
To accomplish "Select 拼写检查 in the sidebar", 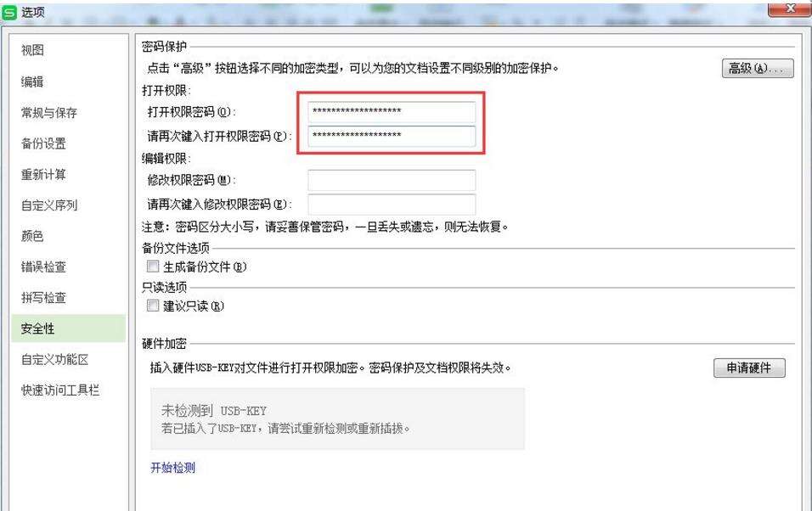I will pos(43,298).
